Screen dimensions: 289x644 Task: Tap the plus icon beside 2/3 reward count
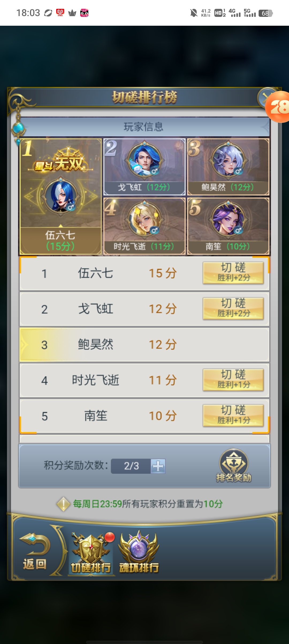point(158,466)
